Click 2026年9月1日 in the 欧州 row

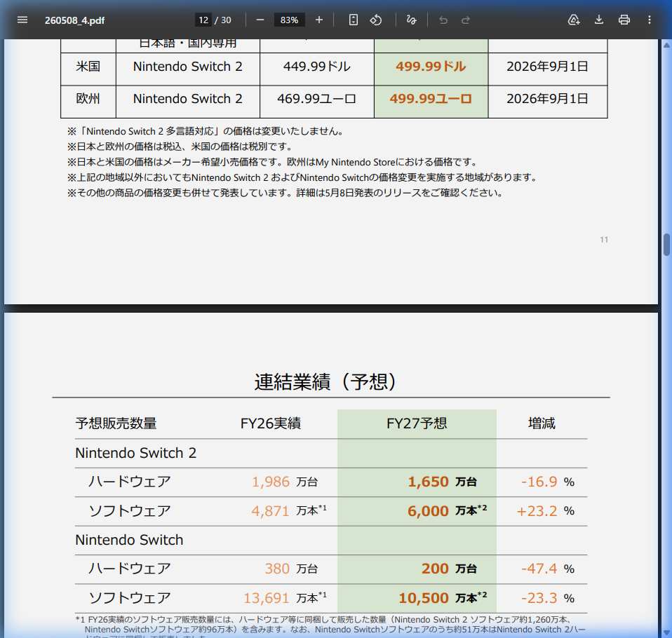[547, 99]
